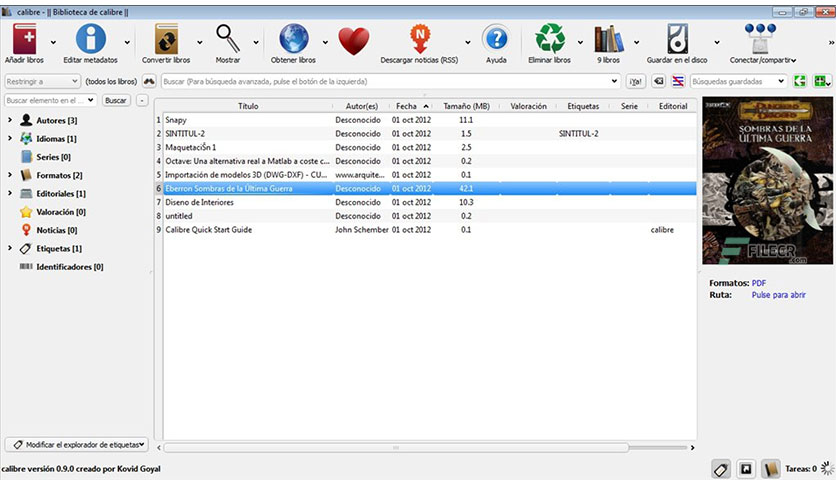Sort by the Título column header

248,106
